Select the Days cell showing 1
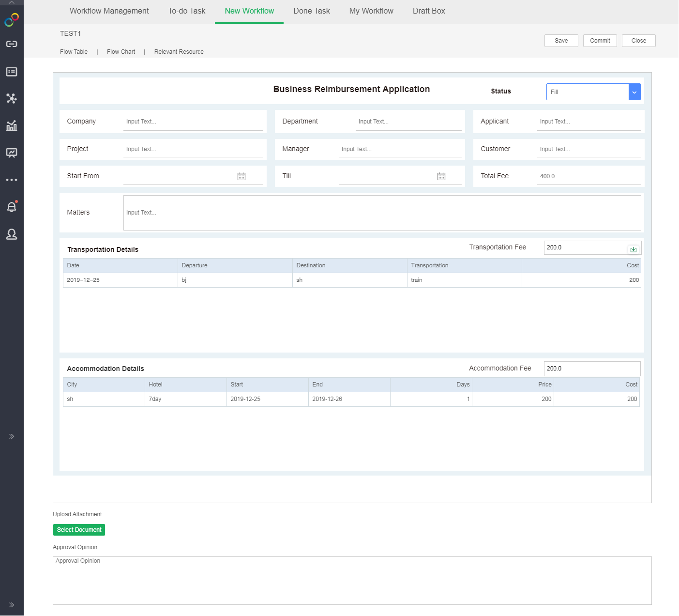This screenshot has width=679, height=616. (x=431, y=400)
